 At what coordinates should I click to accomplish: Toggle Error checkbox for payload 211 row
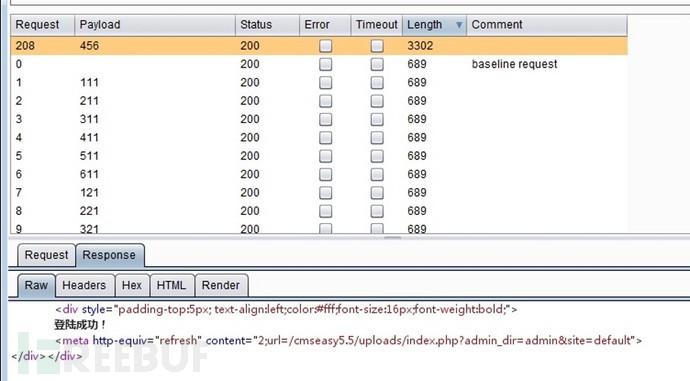[x=326, y=101]
